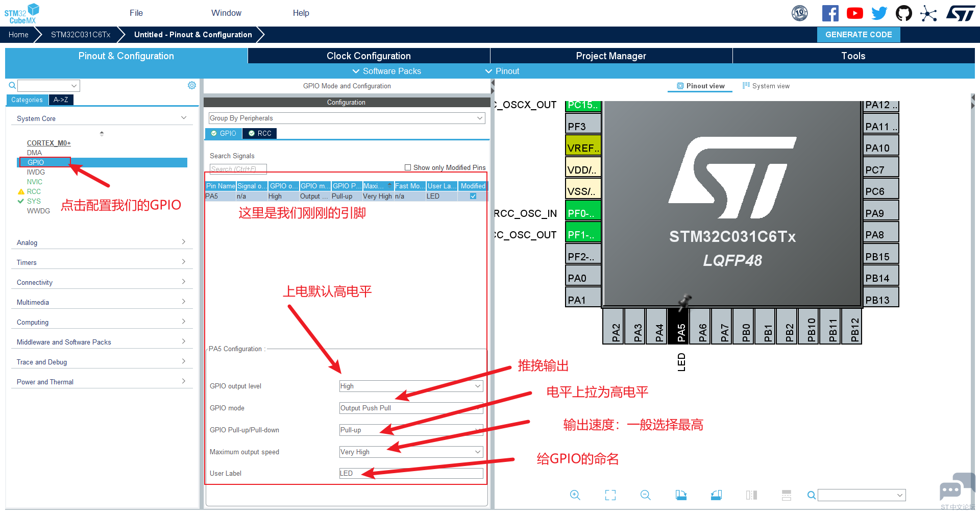Open the Help menu
This screenshot has width=980, height=515.
[301, 13]
